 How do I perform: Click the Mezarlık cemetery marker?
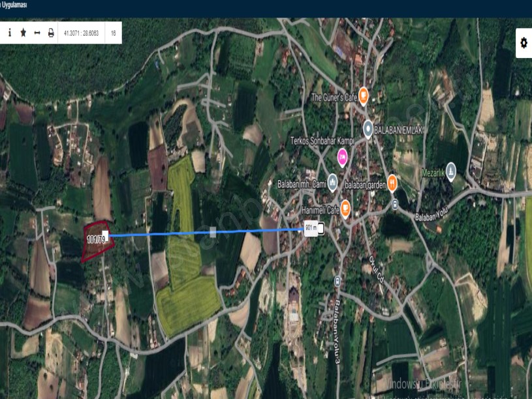pos(450,168)
